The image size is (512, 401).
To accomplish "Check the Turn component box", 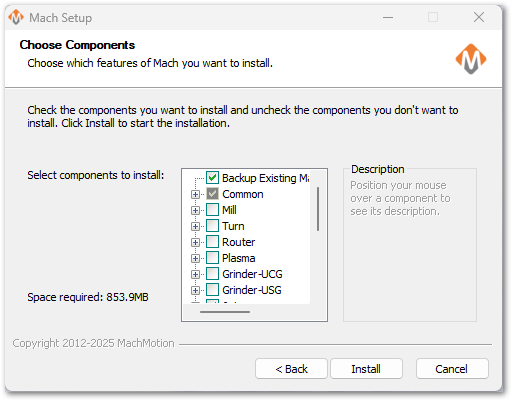I will [212, 226].
